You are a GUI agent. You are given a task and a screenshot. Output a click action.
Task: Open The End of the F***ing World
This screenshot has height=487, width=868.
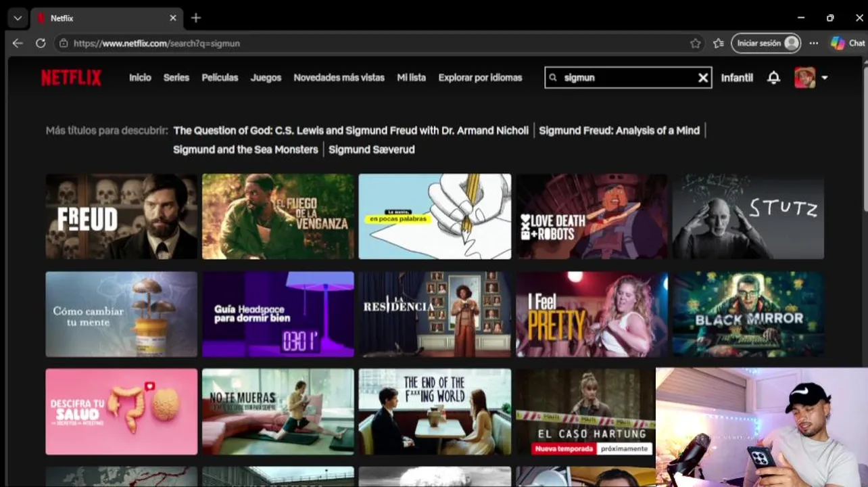click(435, 412)
